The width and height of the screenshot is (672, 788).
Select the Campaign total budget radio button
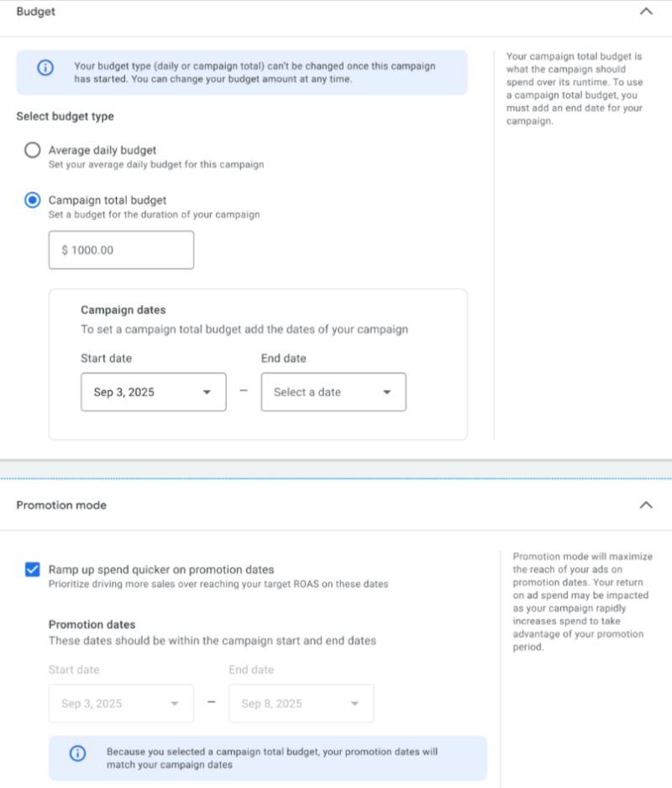coord(32,201)
